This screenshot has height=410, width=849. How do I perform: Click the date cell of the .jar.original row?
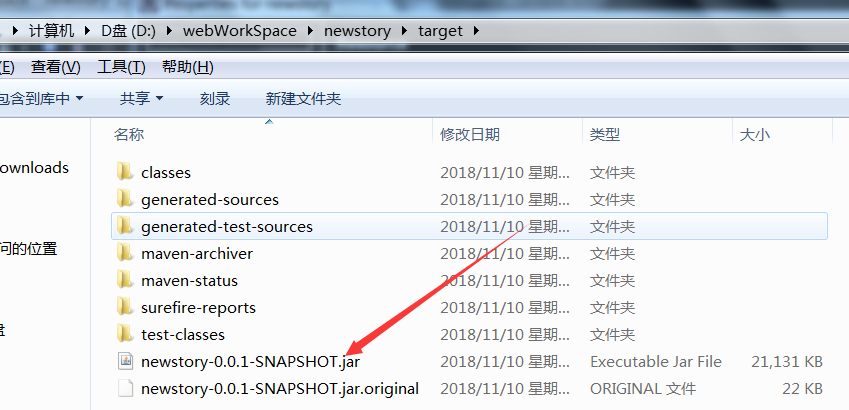click(x=505, y=388)
